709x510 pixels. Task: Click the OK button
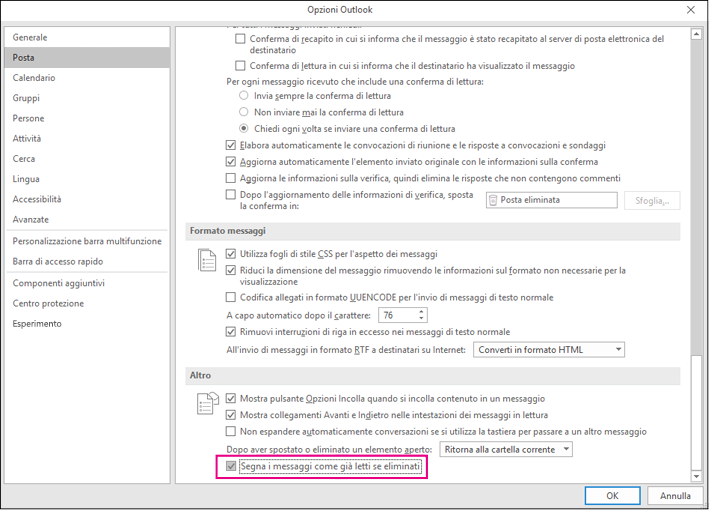tap(612, 496)
